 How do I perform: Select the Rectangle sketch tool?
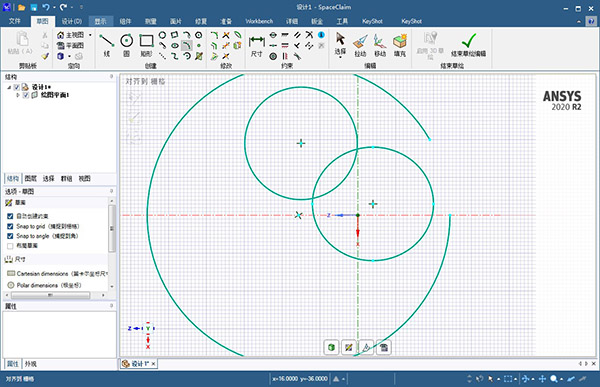pos(147,45)
